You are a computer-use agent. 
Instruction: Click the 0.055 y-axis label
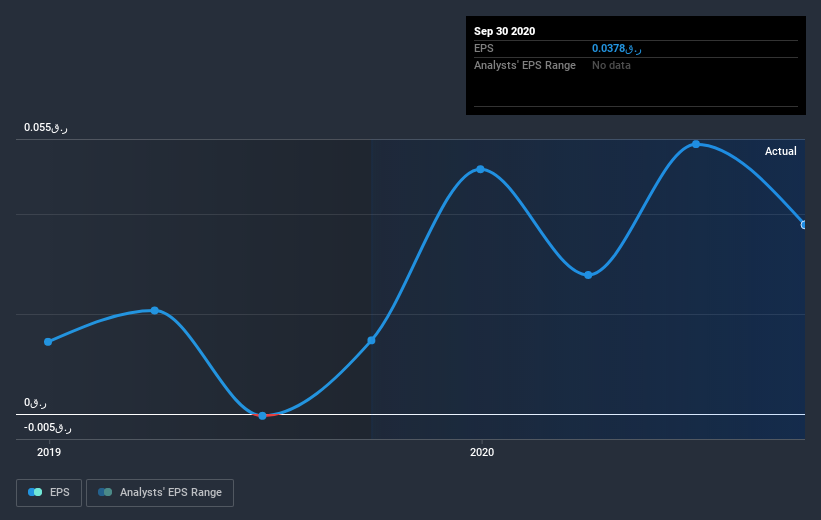click(x=46, y=127)
